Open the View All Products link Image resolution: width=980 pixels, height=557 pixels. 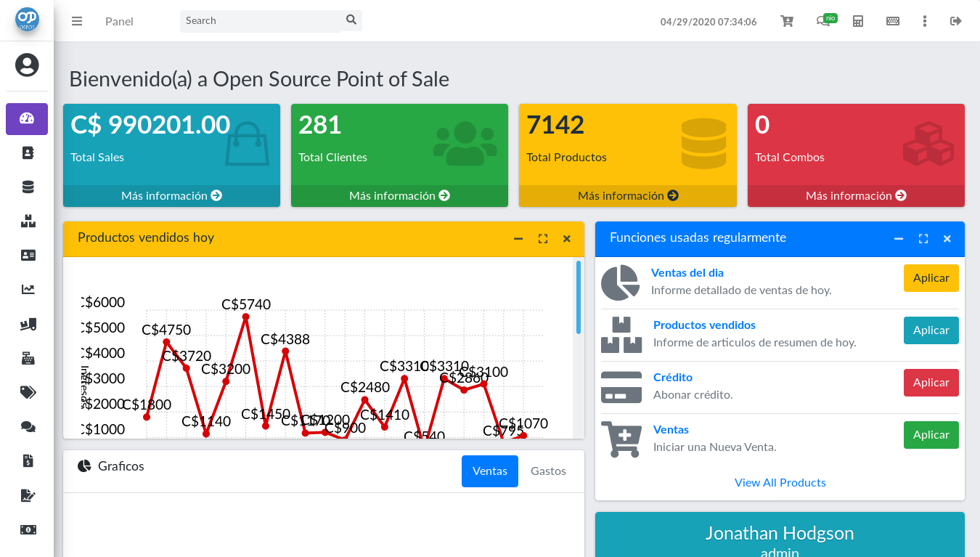tap(780, 482)
